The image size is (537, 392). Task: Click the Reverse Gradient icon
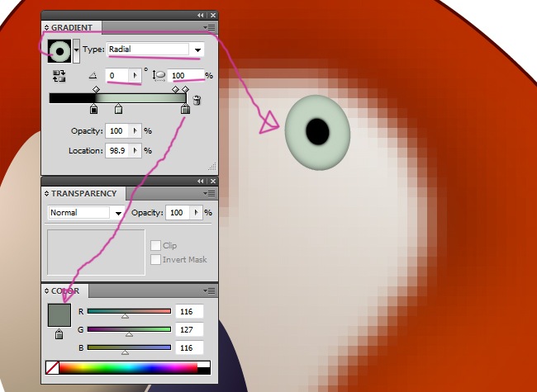(59, 76)
